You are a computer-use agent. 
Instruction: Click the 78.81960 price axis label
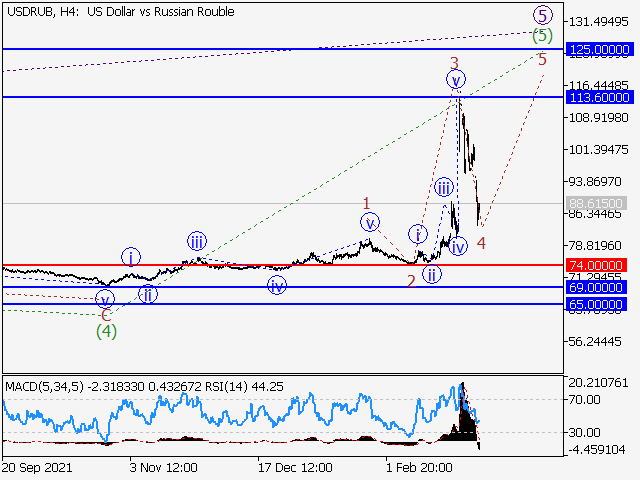pyautogui.click(x=595, y=246)
